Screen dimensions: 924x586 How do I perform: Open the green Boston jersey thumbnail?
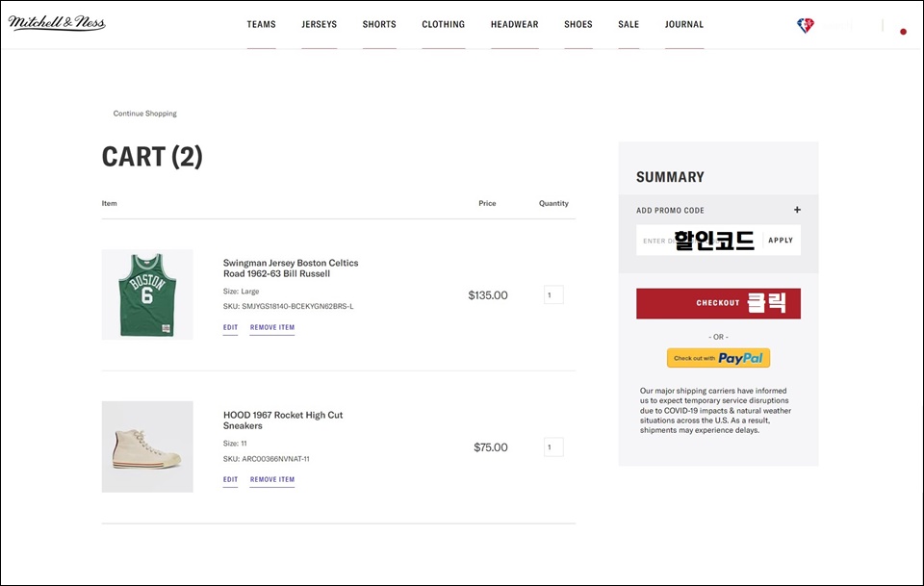point(147,294)
